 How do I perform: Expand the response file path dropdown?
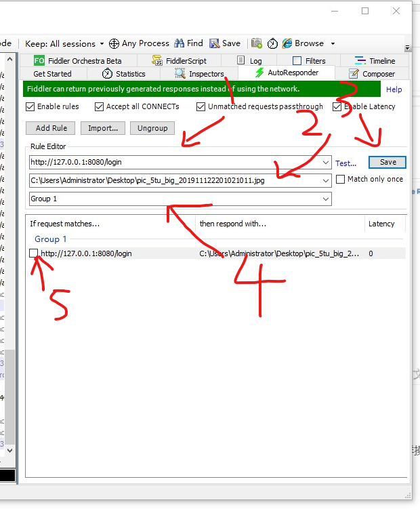326,180
